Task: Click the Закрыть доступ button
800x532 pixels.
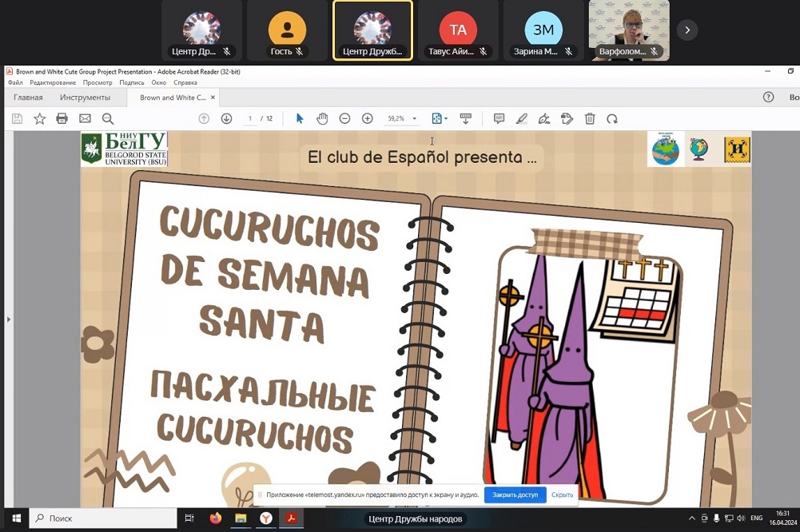Action: (x=515, y=494)
